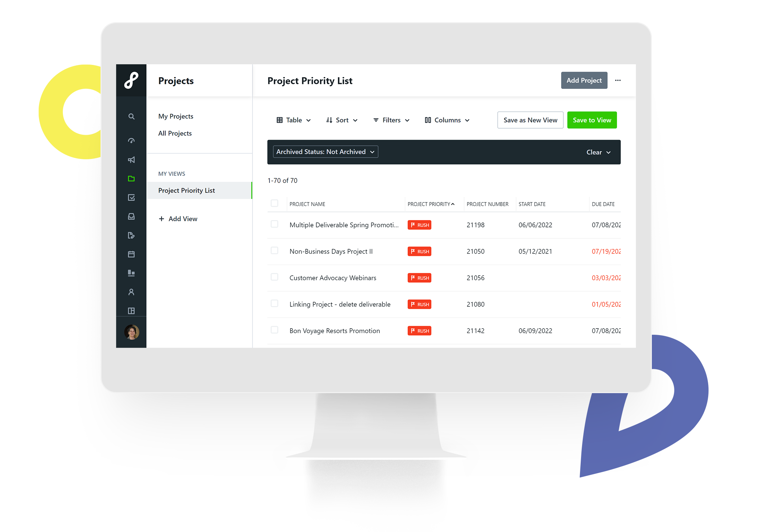Click the checklist/tasks icon in sidebar
The height and width of the screenshot is (532, 760).
pyautogui.click(x=131, y=198)
